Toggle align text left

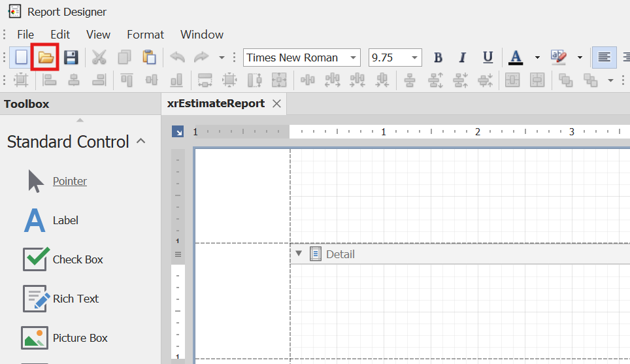pos(605,57)
